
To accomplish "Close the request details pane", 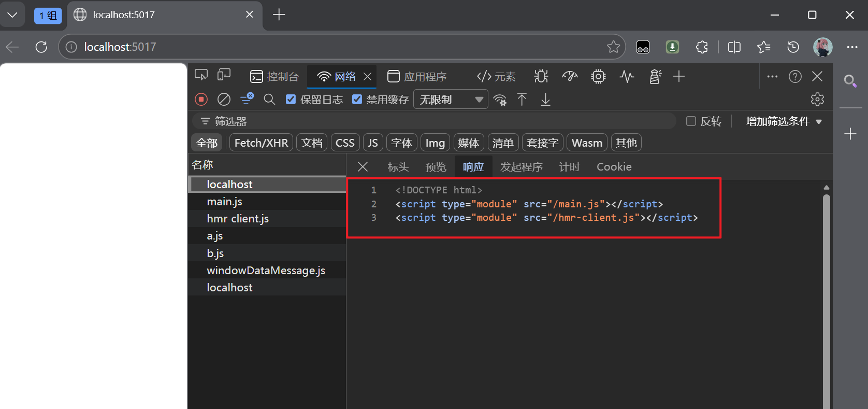I will point(363,167).
